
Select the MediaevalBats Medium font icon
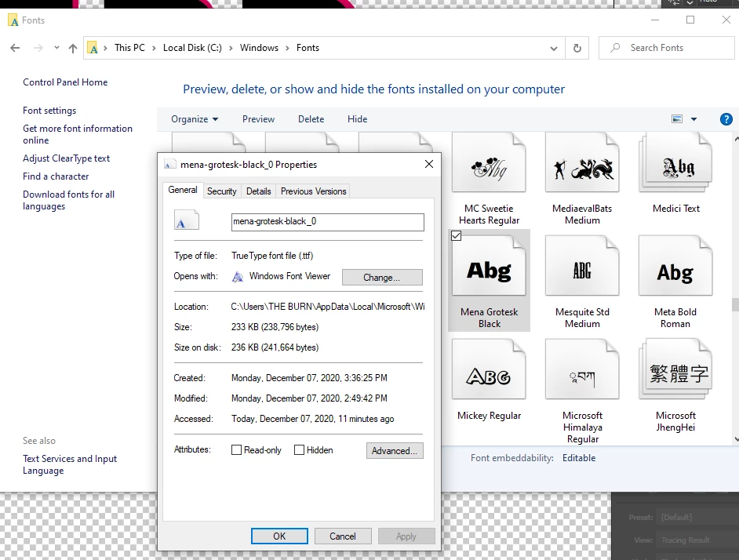[582, 162]
